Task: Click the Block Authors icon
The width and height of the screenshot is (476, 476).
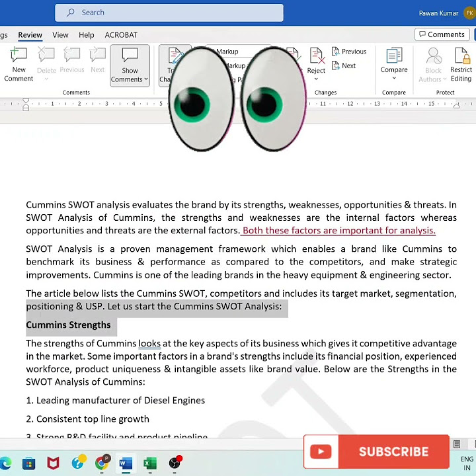Action: tap(433, 56)
